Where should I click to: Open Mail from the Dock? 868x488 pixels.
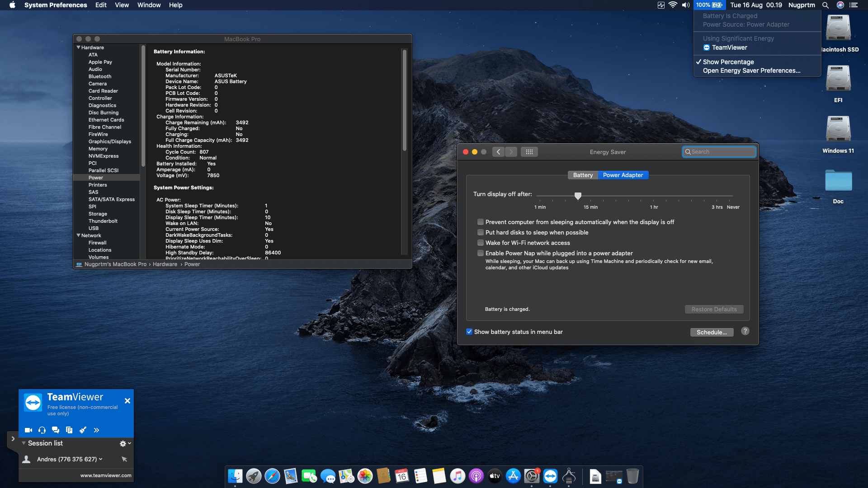[x=291, y=476]
